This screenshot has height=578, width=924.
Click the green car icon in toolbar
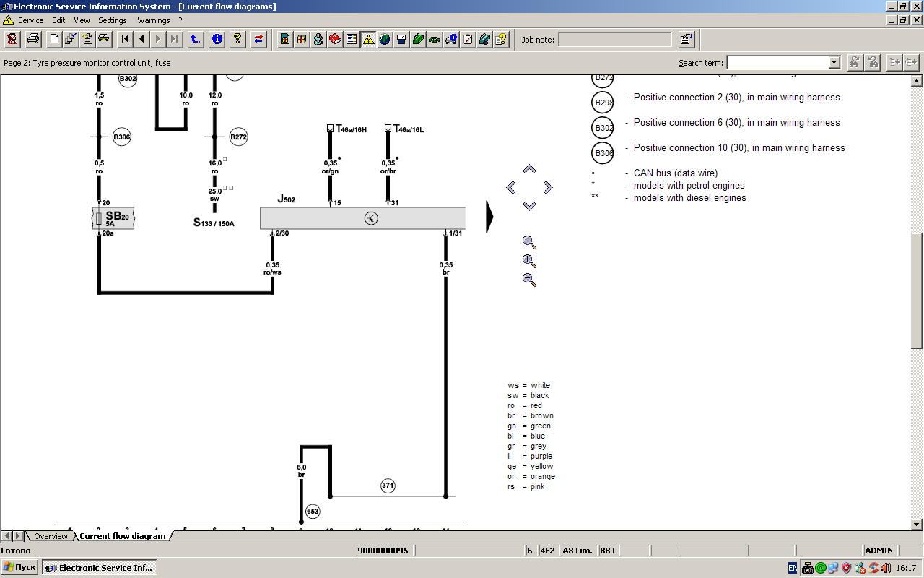[435, 39]
